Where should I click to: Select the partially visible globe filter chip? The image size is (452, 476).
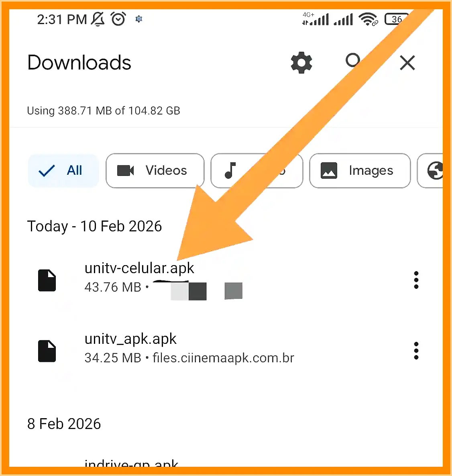[x=431, y=171]
